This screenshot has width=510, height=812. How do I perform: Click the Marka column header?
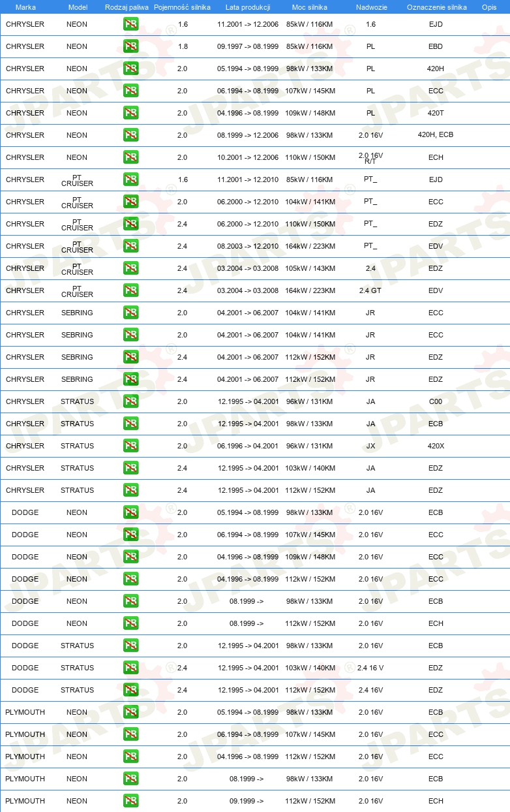click(25, 7)
